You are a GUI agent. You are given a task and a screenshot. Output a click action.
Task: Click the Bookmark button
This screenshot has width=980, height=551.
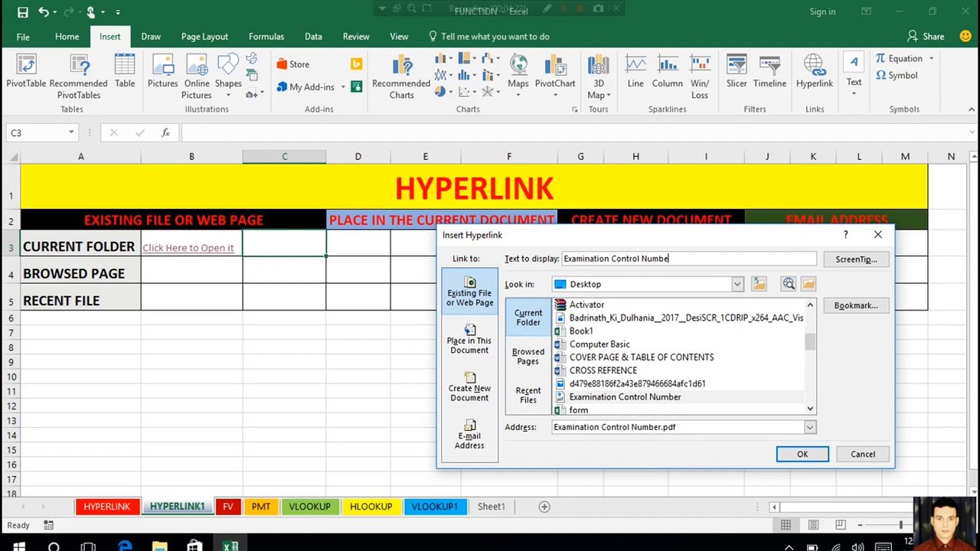pyautogui.click(x=856, y=305)
